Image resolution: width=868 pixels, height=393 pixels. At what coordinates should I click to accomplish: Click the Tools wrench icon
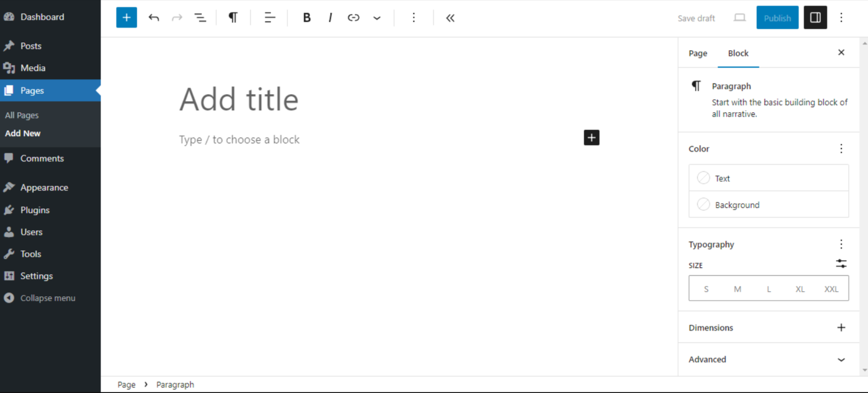point(9,254)
